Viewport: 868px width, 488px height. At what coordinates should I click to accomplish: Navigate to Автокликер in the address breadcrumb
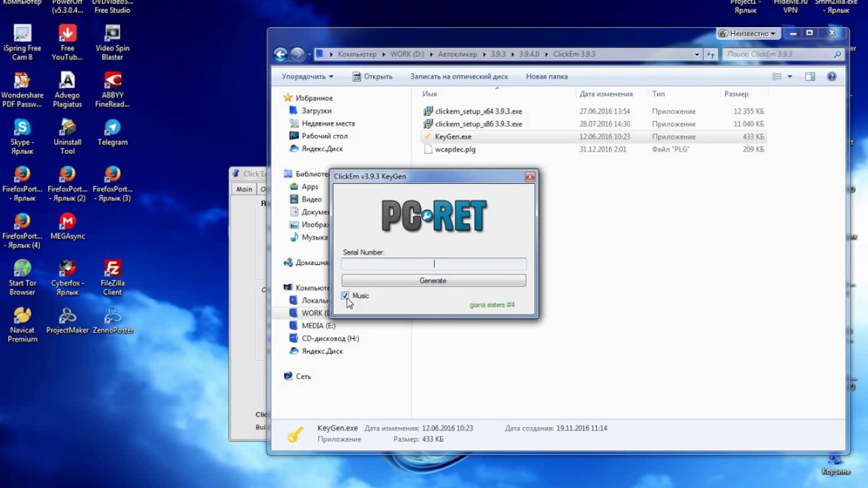(x=458, y=54)
